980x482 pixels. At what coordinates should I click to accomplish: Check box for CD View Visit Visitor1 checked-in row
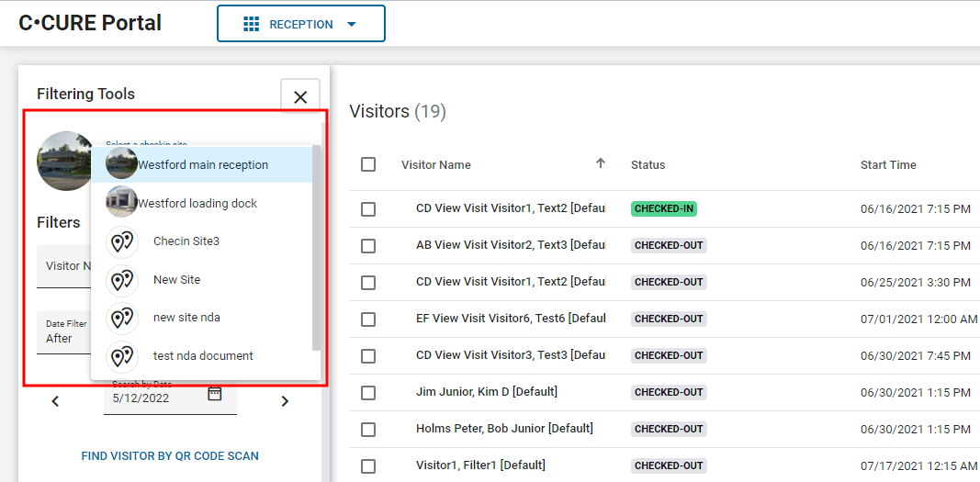tap(368, 209)
